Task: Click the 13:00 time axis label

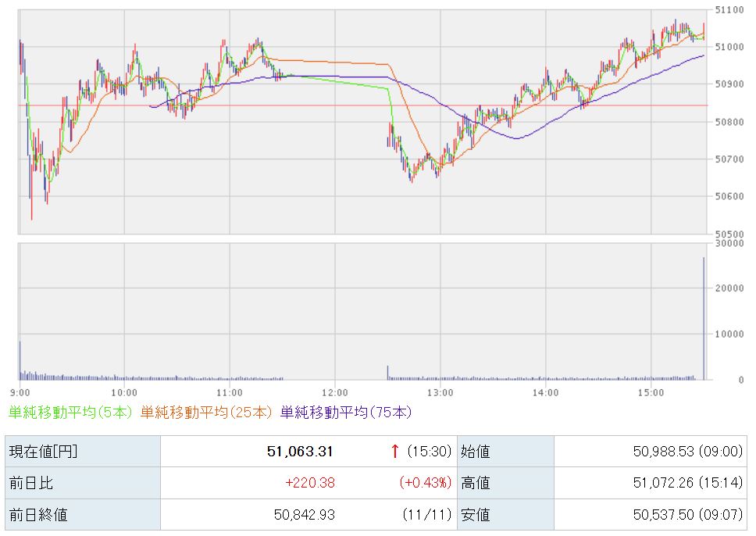Action: click(440, 392)
